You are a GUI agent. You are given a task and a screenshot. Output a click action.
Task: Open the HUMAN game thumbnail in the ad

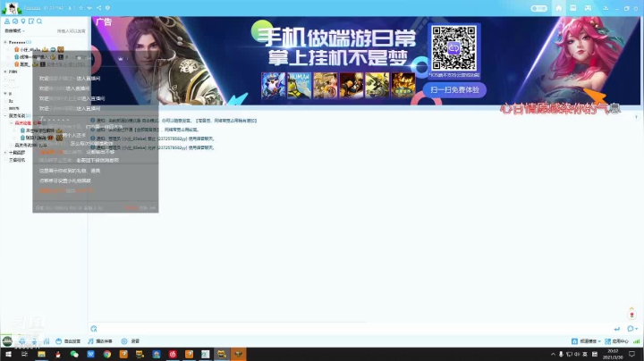coord(300,85)
